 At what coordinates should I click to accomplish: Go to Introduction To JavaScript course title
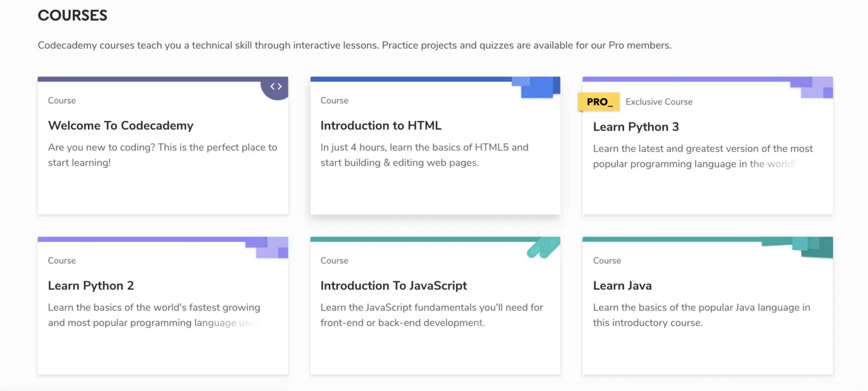coord(393,286)
